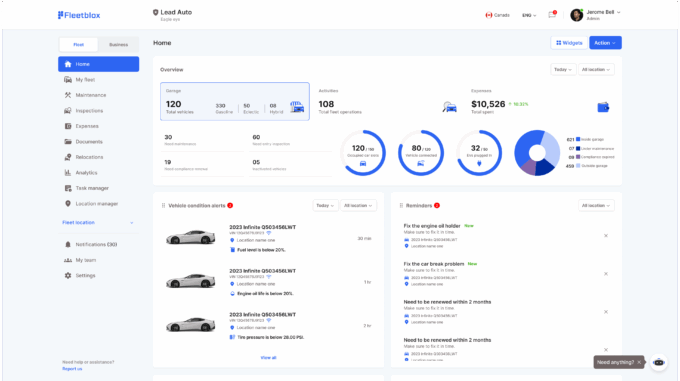Image resolution: width=680 pixels, height=381 pixels.
Task: Open the user menu chevron next to Jerome Bell
Action: click(618, 12)
